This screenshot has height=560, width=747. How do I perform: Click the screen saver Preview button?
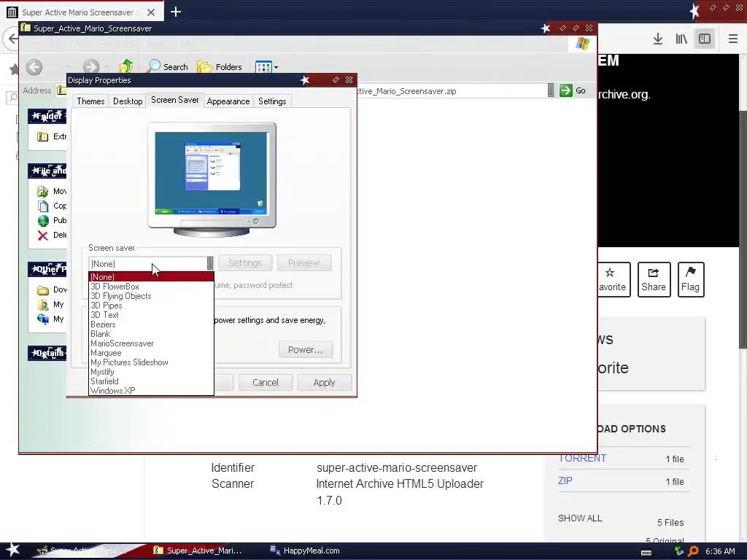(304, 262)
